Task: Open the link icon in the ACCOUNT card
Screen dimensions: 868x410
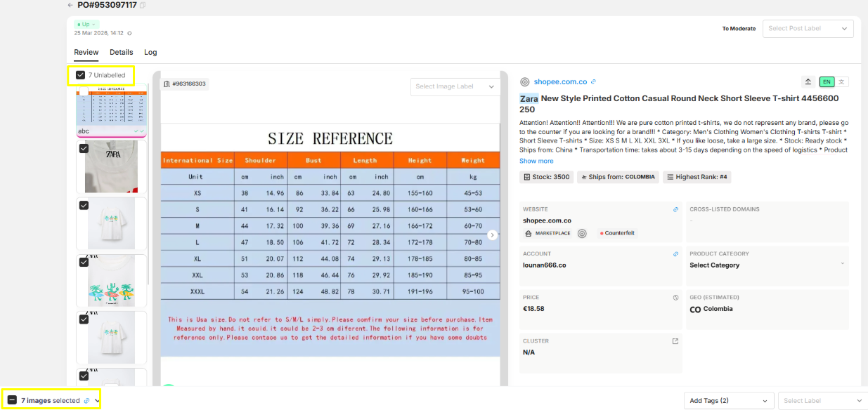Action: pos(675,254)
